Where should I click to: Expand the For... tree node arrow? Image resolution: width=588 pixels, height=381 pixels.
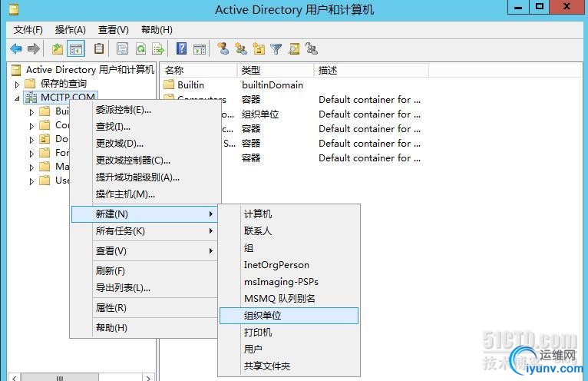coord(32,154)
